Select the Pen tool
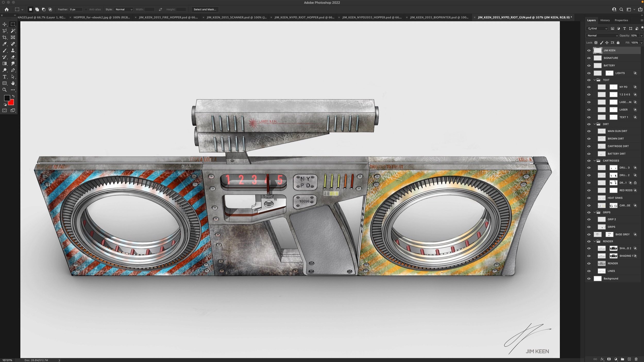Image resolution: width=644 pixels, height=362 pixels. click(x=13, y=70)
